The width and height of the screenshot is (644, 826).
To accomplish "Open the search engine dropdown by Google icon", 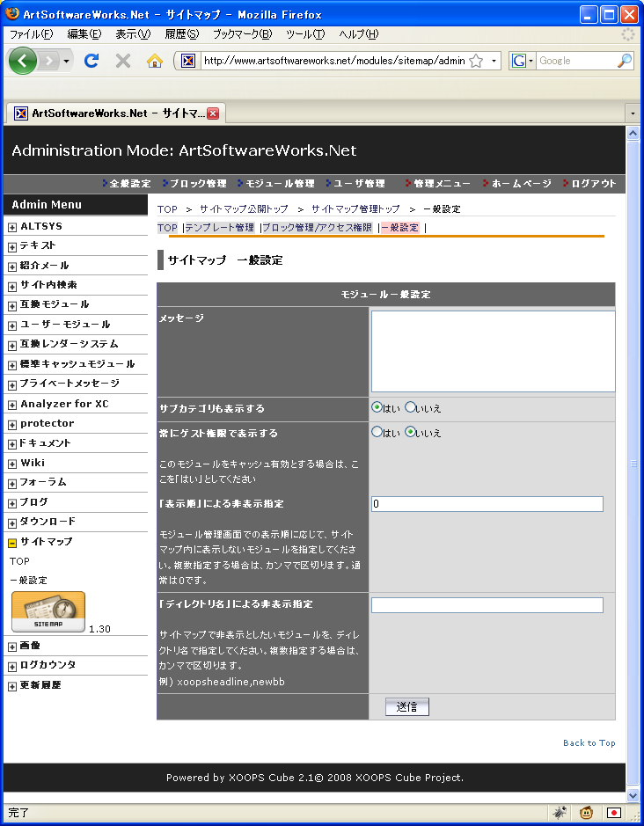I will tap(523, 61).
